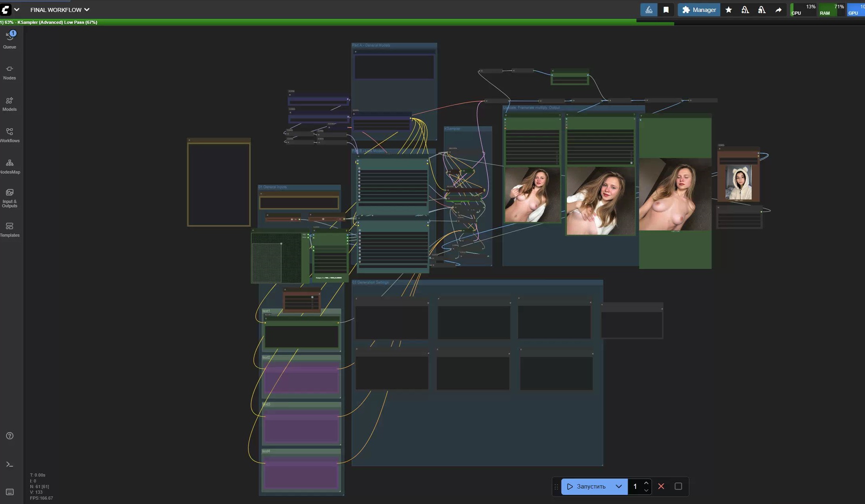Open the Models sidebar panel
Viewport: 865px width, 504px height.
pos(10,104)
